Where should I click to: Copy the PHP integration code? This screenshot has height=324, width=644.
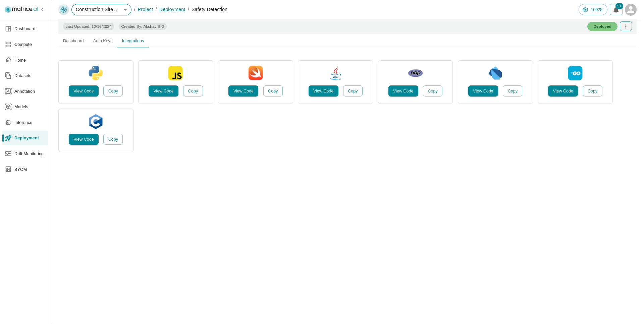(x=433, y=91)
